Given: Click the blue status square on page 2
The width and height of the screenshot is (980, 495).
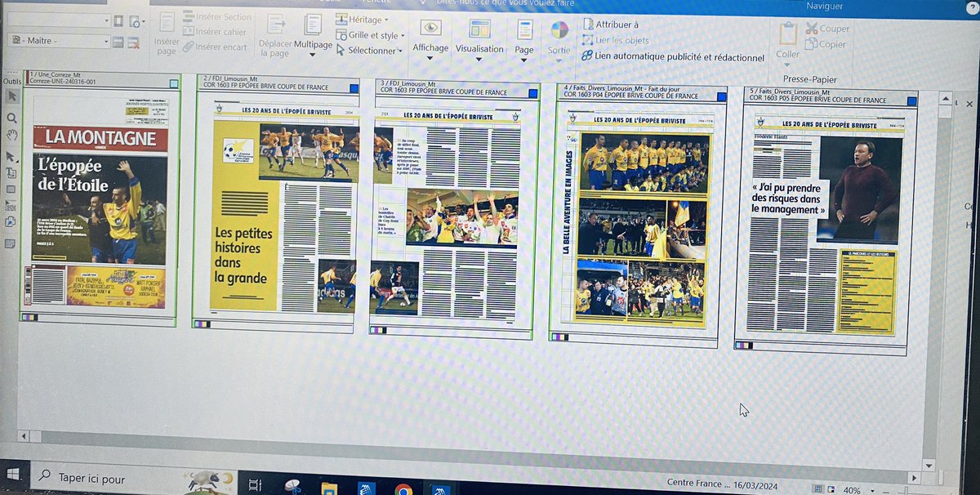Looking at the screenshot, I should click(354, 88).
